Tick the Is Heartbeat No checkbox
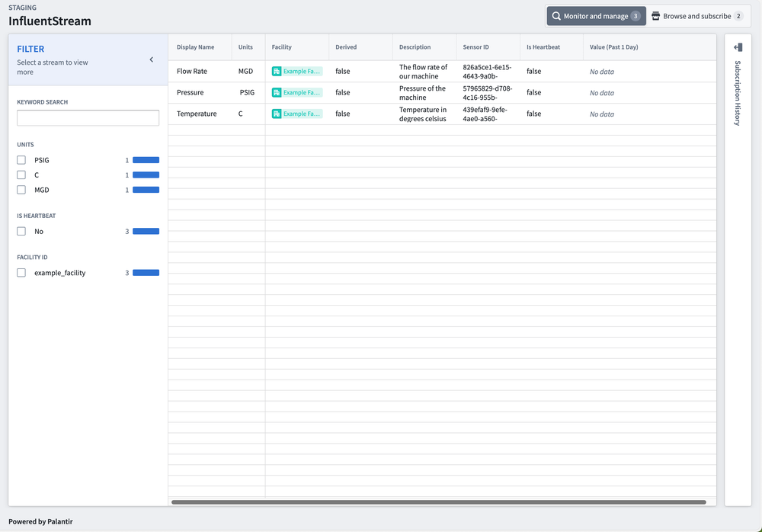Viewport: 762px width, 532px height. coord(21,232)
